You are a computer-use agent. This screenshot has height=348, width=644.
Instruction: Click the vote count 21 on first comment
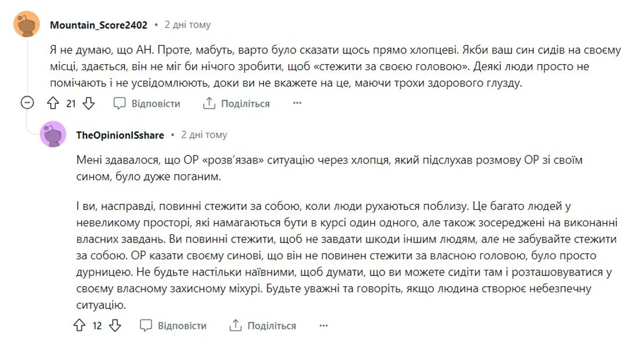(71, 104)
